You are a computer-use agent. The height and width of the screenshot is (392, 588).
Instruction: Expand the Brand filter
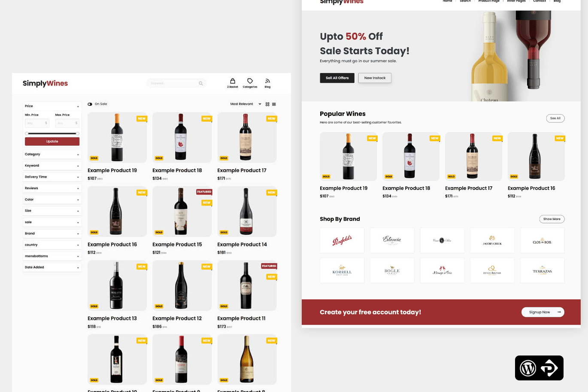pos(52,234)
